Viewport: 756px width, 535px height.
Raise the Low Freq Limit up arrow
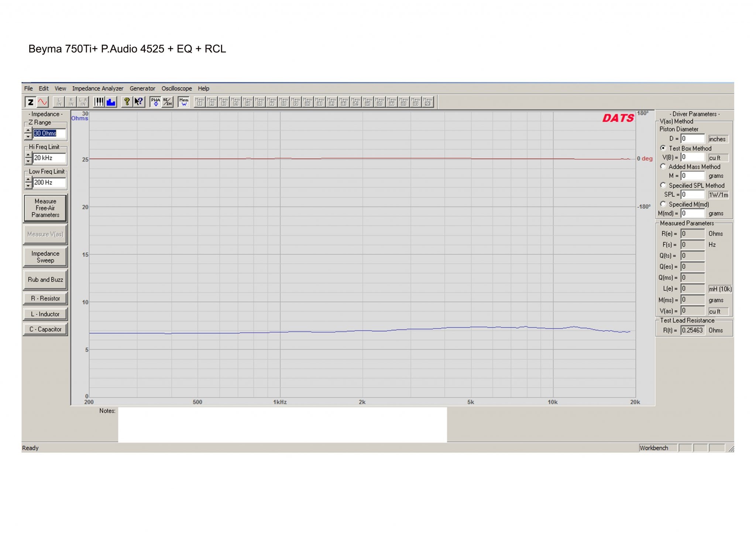pos(28,180)
